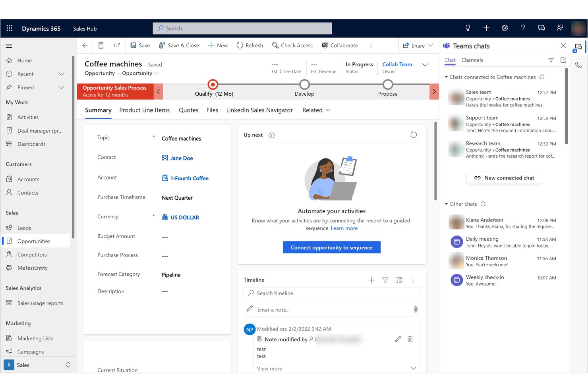Open the app launcher waffle menu
The width and height of the screenshot is (588, 392).
[10, 28]
